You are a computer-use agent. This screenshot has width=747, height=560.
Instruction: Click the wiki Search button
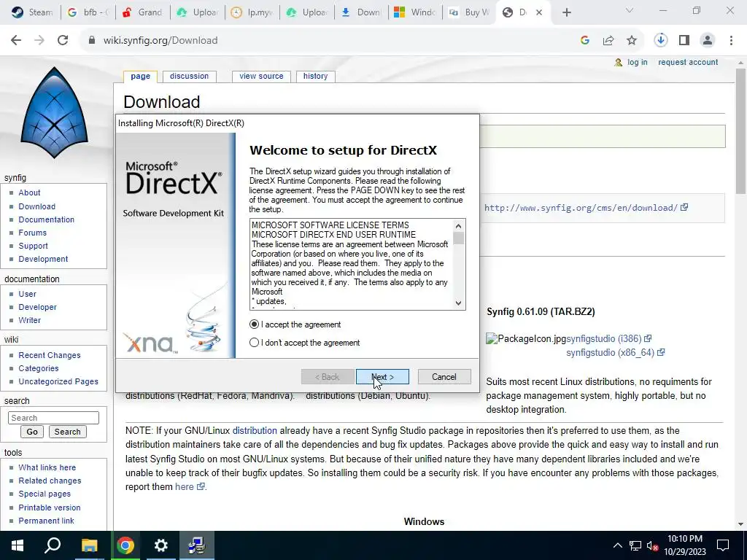point(67,432)
